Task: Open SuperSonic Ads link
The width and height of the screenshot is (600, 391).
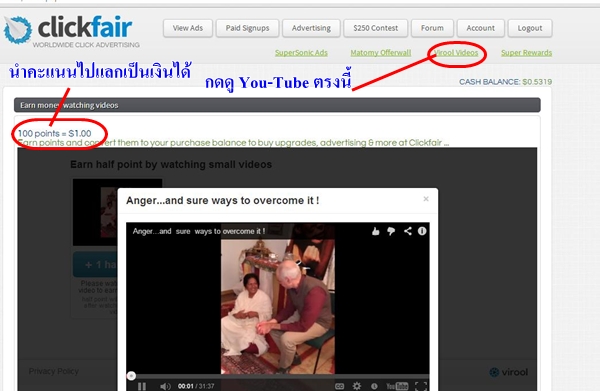Action: 301,53
